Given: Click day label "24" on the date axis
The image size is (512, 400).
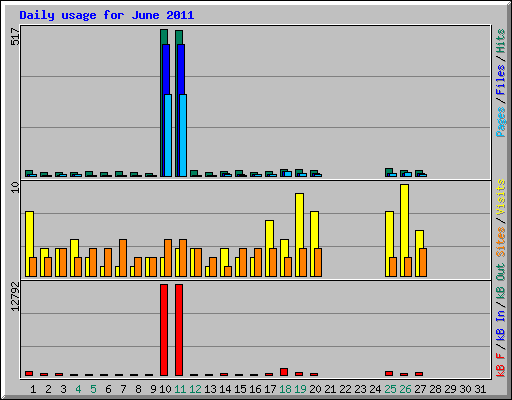Looking at the screenshot, I should point(375,389).
